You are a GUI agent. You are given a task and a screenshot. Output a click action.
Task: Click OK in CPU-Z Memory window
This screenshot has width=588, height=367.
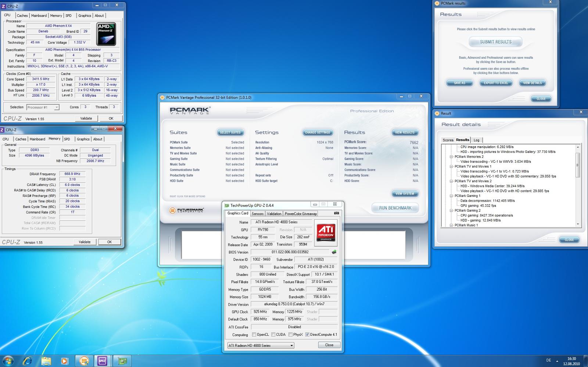(x=109, y=242)
